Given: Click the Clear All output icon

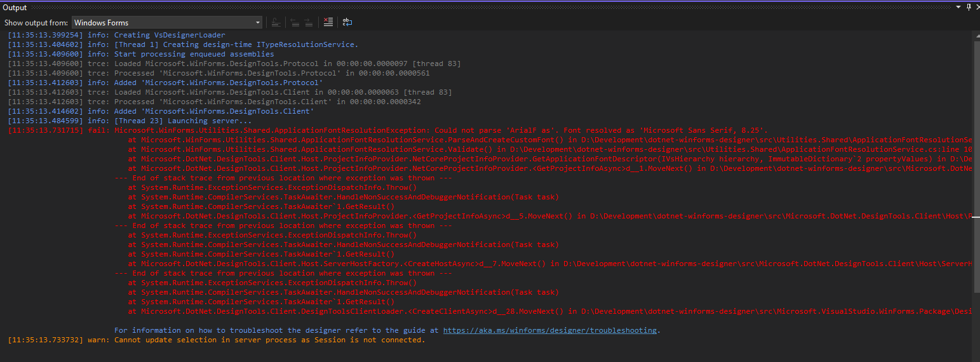Looking at the screenshot, I should (328, 22).
